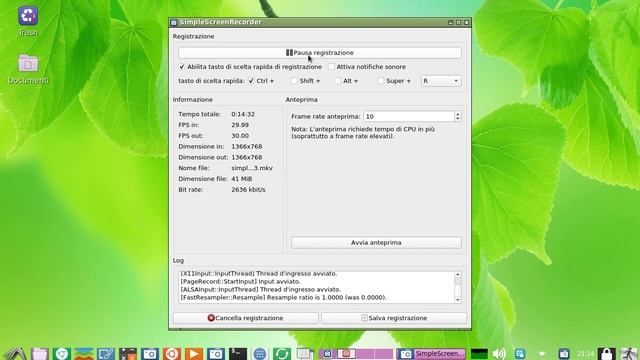Viewport: 640px width, 360px height.
Task: Expand the hidden tray items arrow
Action: click(x=542, y=353)
